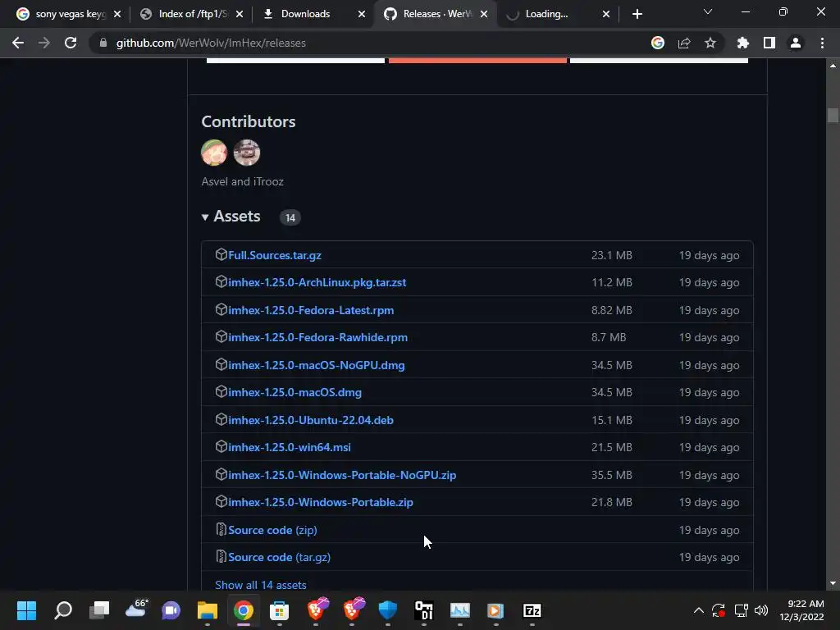
Task: Download imhex-1.25.0-macOS.dmg
Action: (x=294, y=393)
